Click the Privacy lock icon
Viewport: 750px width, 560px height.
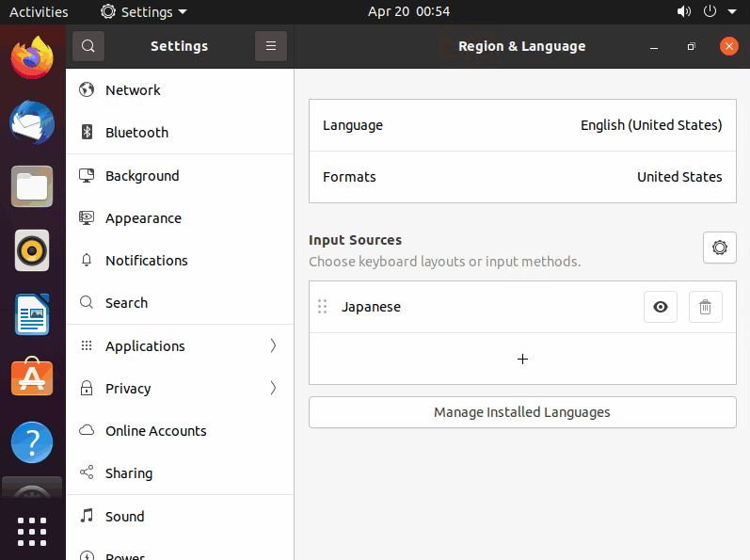click(87, 388)
